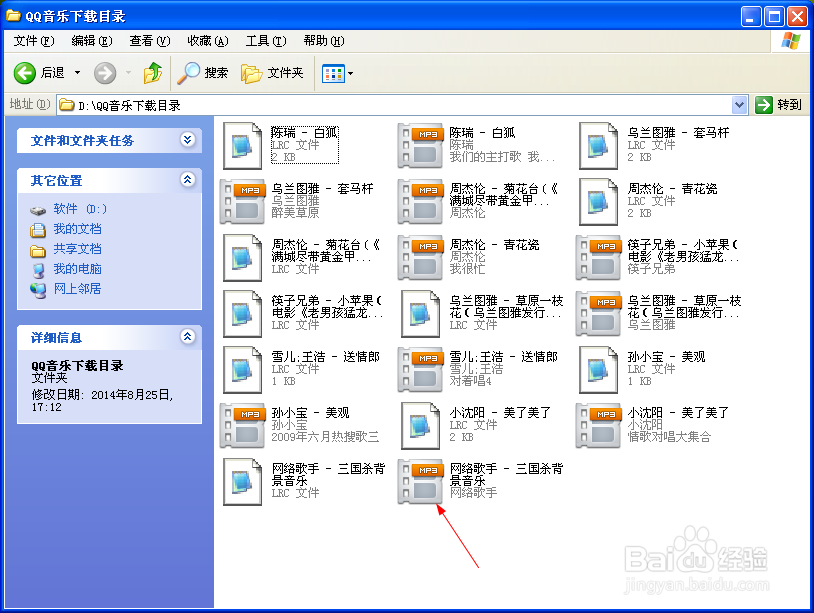Open the 共享文档 link
Viewport: 814px width, 613px height.
pyautogui.click(x=77, y=249)
